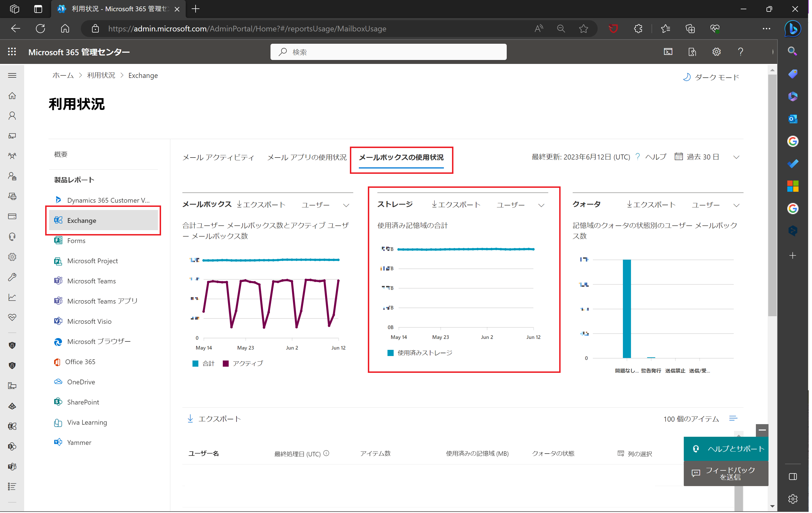The height and width of the screenshot is (513, 812).
Task: Select Exchange product report
Action: [104, 221]
